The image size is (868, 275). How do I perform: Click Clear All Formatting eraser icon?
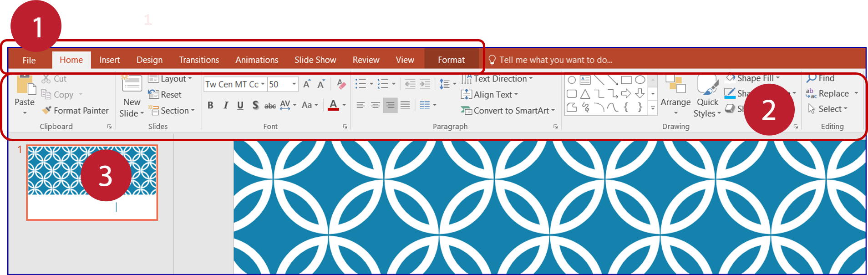point(341,84)
